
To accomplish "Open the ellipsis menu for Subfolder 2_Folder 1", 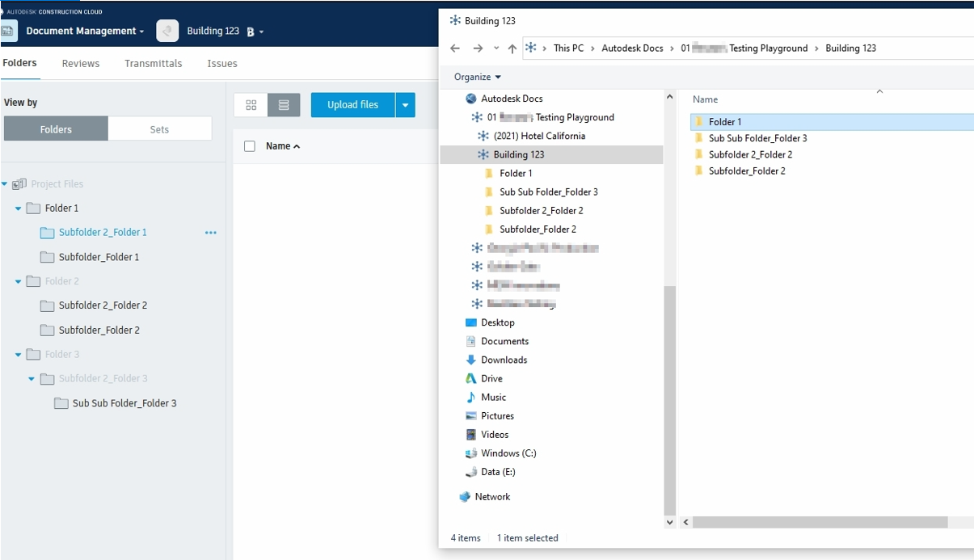I will [x=211, y=233].
